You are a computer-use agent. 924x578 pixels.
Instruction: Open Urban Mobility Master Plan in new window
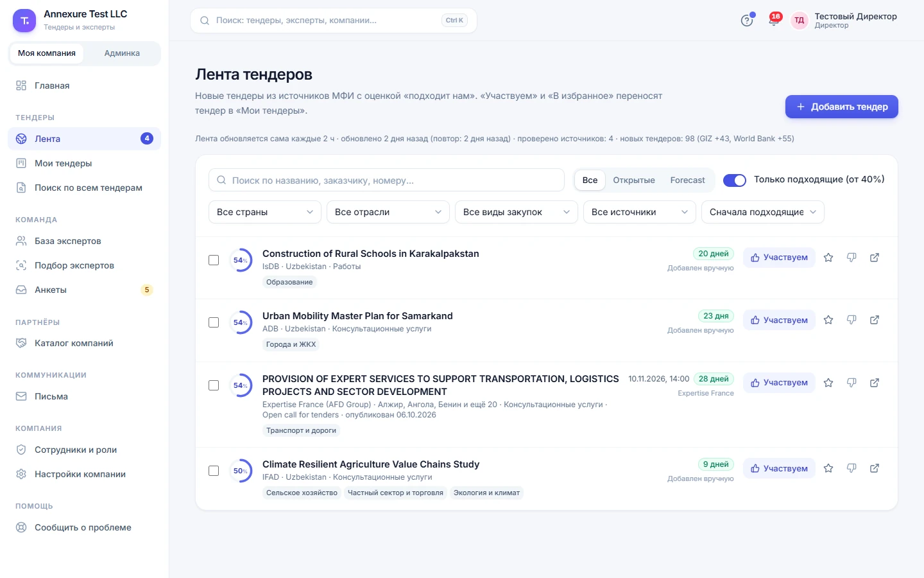click(875, 320)
